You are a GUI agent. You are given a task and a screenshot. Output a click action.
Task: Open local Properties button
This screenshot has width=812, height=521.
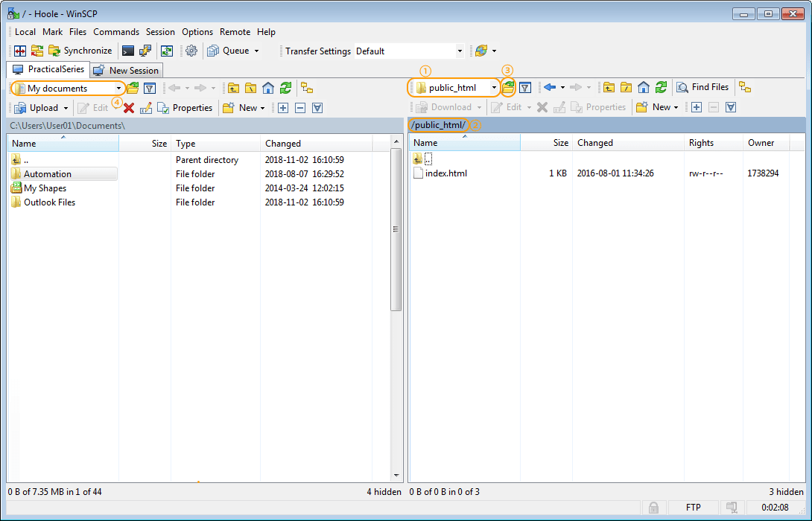185,108
